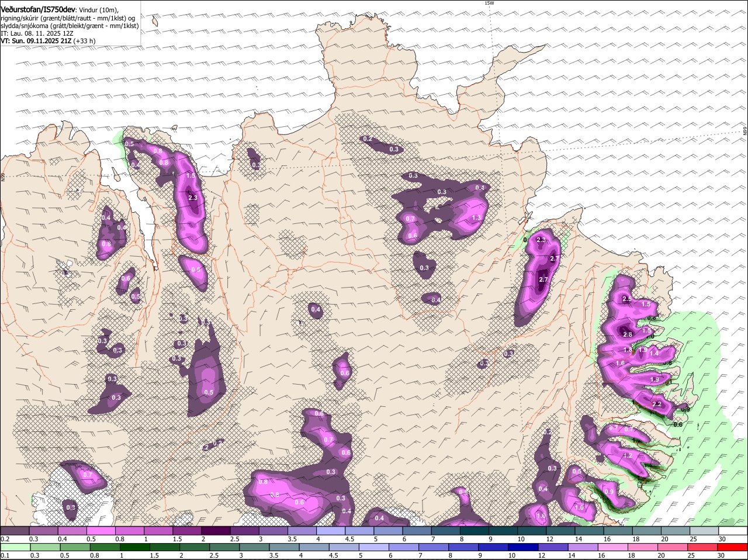Click the 2.8 precipitation value on the map
This screenshot has width=748, height=560.
click(628, 334)
